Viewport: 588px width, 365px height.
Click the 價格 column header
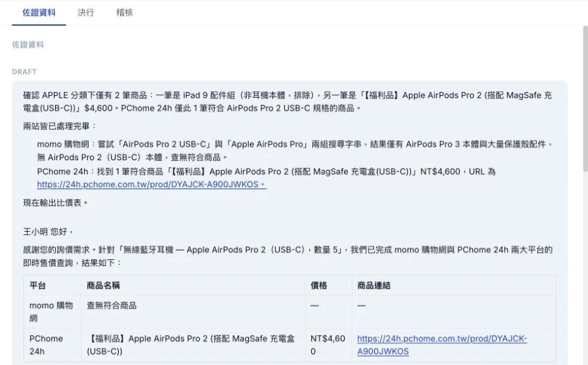(x=328, y=286)
